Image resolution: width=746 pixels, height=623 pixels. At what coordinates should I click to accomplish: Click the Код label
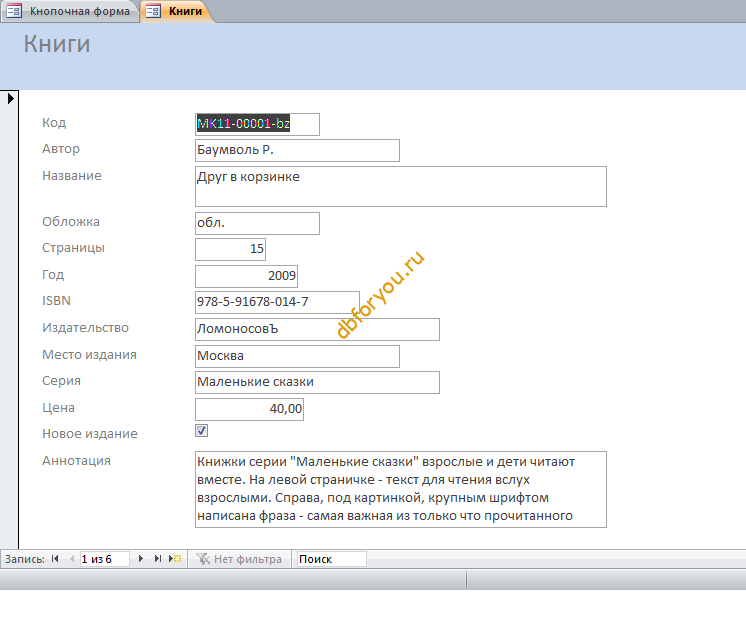(54, 123)
